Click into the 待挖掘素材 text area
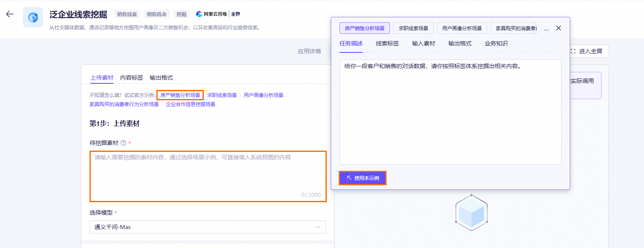Image resolution: width=644 pixels, height=248 pixels. [208, 176]
